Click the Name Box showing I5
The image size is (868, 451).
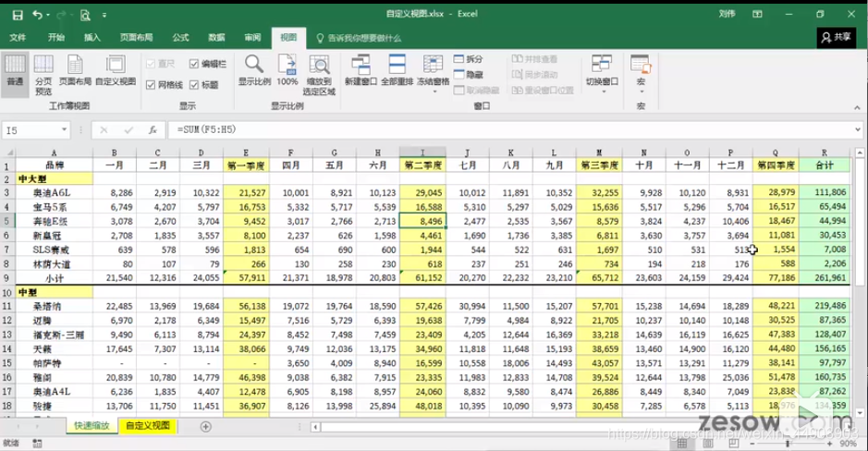point(31,130)
